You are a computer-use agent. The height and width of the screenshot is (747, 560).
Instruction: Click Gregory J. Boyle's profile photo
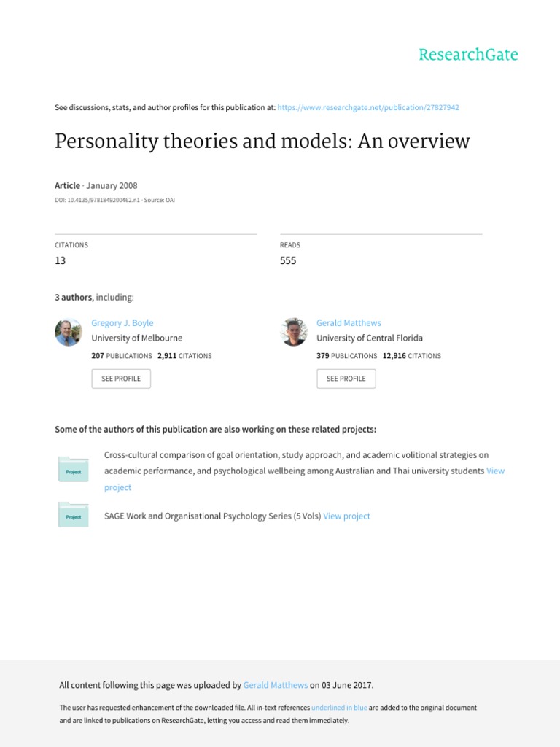coord(69,332)
